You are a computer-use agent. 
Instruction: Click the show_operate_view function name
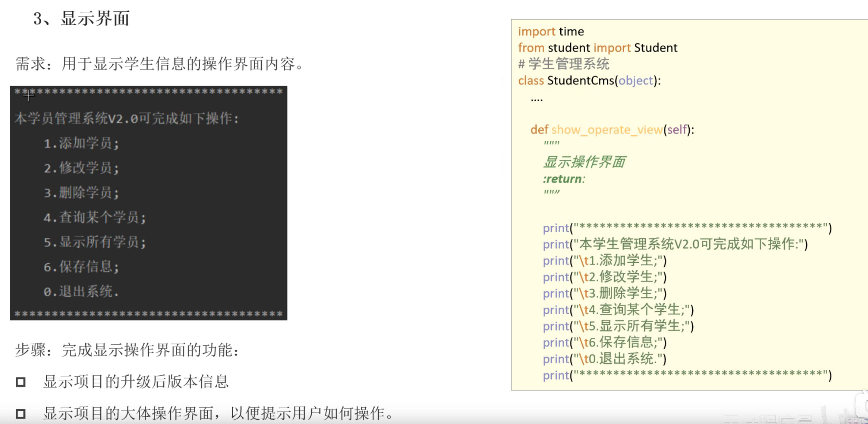point(607,130)
